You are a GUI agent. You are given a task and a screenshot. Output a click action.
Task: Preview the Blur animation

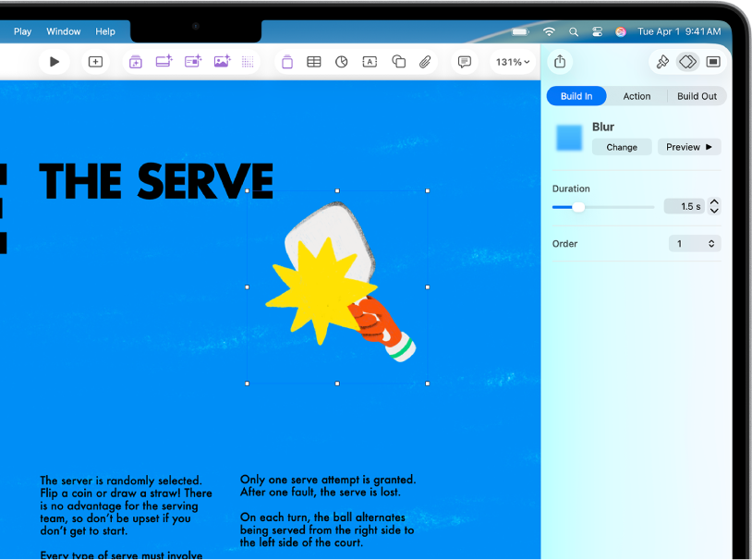(x=689, y=147)
